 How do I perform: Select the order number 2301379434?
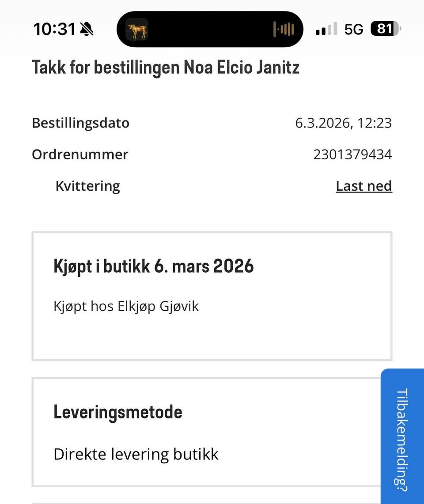(x=352, y=154)
